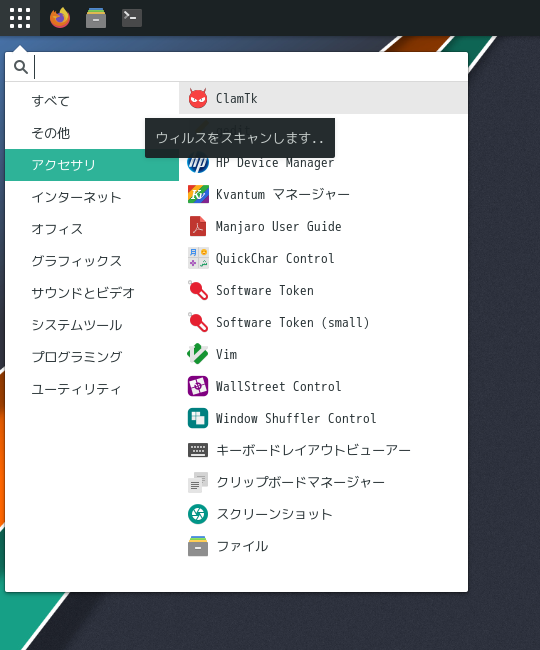This screenshot has width=540, height=650.
Task: Open キーボードレイアウトビューアー entry
Action: (x=323, y=450)
